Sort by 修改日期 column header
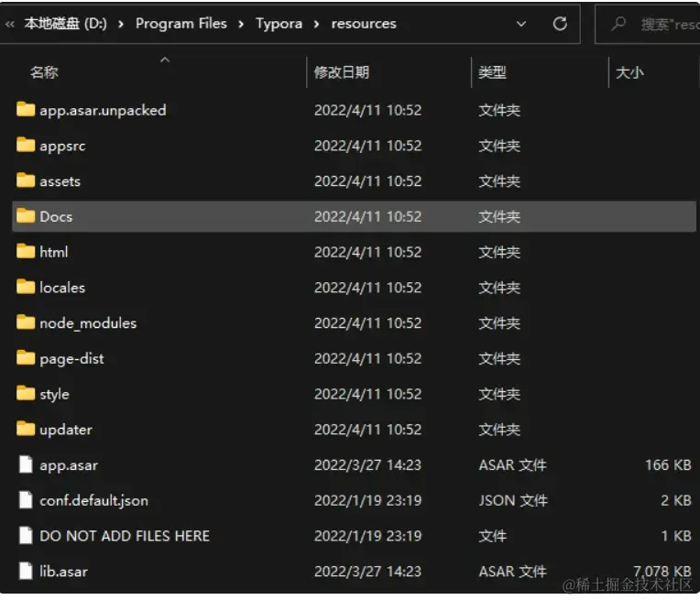Screen dimensions: 700x600 [x=342, y=71]
